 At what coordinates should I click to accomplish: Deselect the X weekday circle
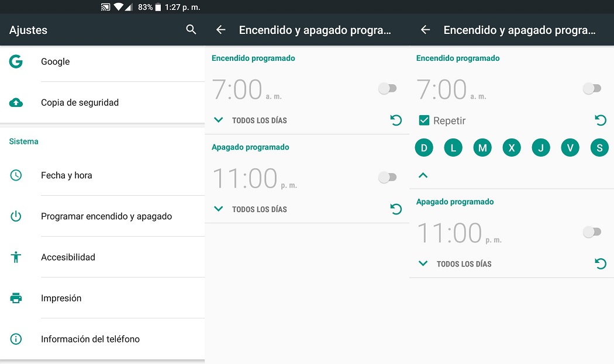pos(512,148)
